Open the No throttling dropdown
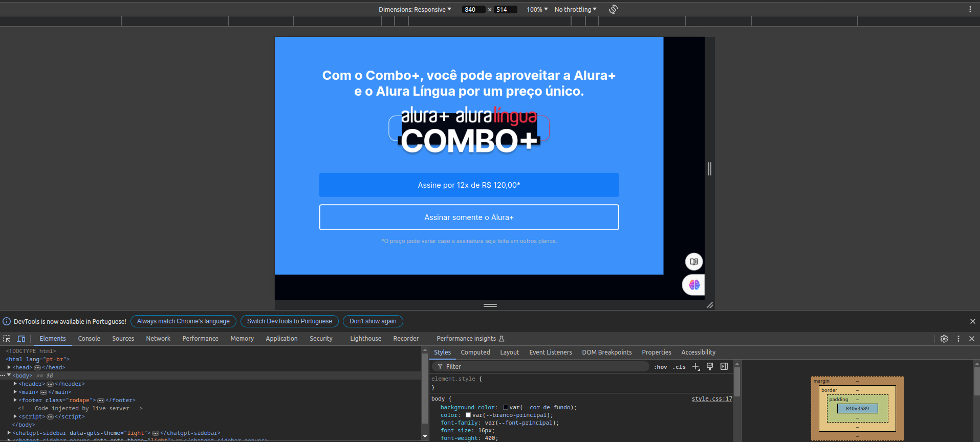The width and height of the screenshot is (980, 442). 576,9
